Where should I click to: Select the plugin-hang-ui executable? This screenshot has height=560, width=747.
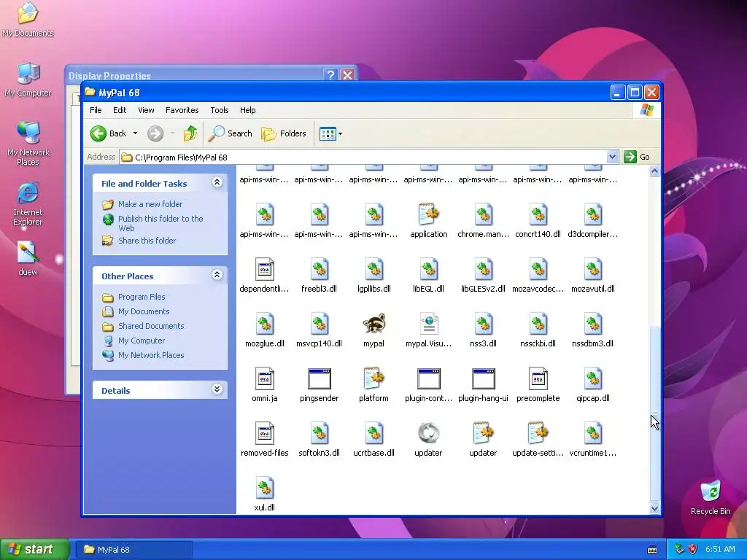[x=483, y=379]
